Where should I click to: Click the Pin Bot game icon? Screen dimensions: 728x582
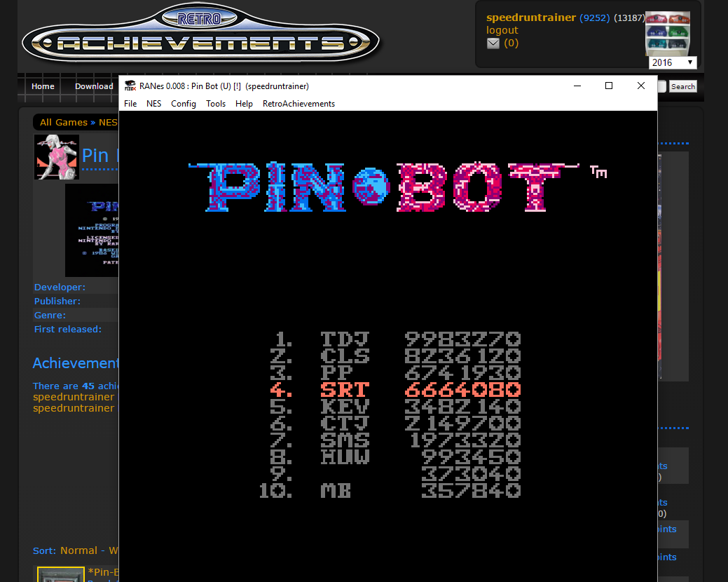pyautogui.click(x=57, y=156)
